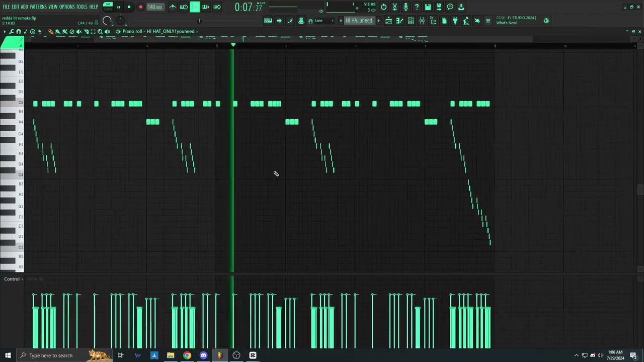644x362 pixels.
Task: Select the zoom magnifier tool in Piano roll
Action: coord(100,32)
